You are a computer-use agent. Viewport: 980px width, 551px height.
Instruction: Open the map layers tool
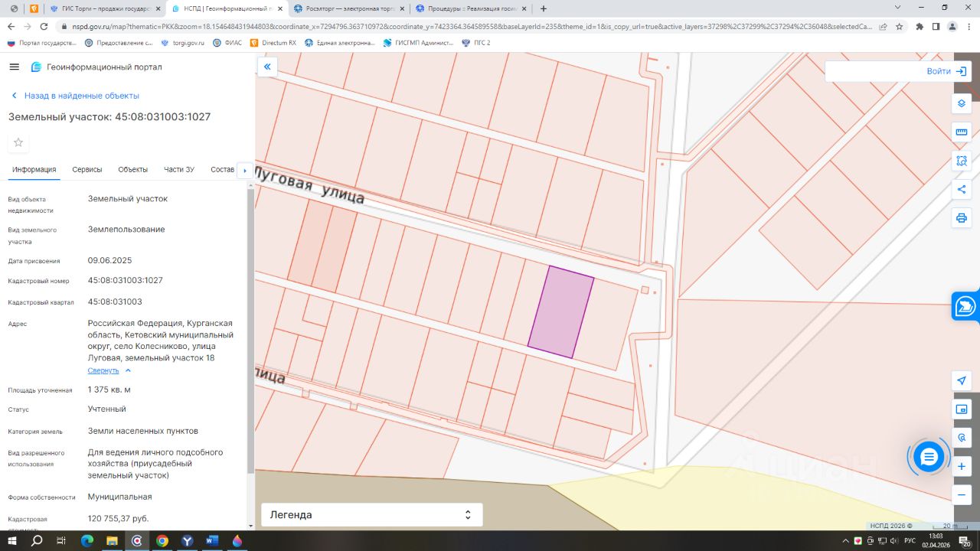click(962, 103)
